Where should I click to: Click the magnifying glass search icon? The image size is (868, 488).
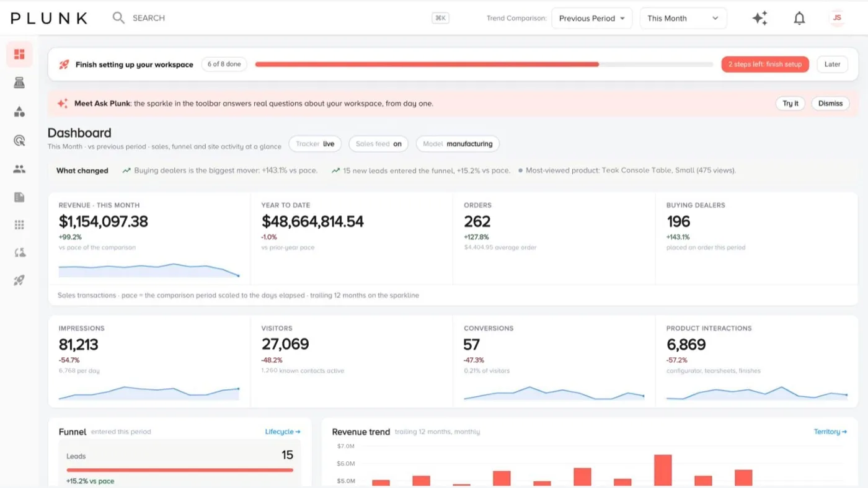(118, 18)
